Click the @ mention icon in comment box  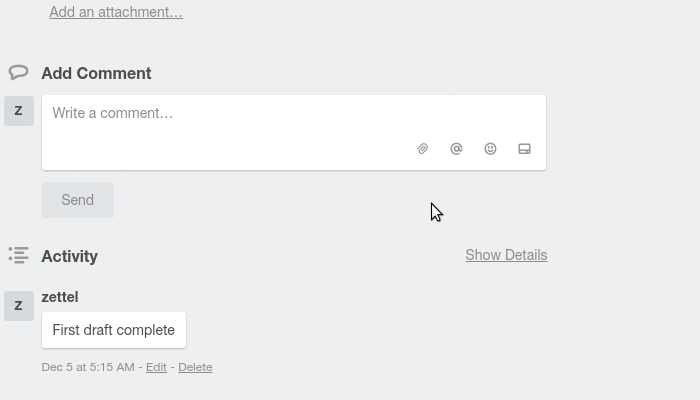point(456,149)
